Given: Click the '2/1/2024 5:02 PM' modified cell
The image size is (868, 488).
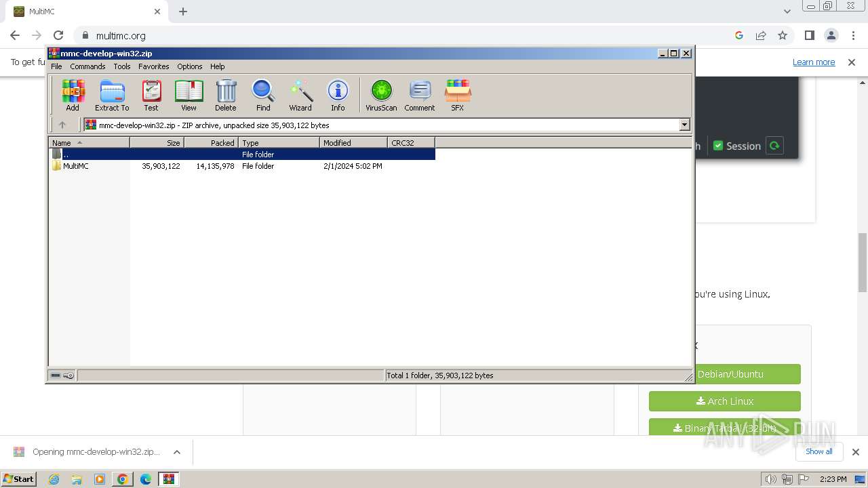Looking at the screenshot, I should pos(353,166).
